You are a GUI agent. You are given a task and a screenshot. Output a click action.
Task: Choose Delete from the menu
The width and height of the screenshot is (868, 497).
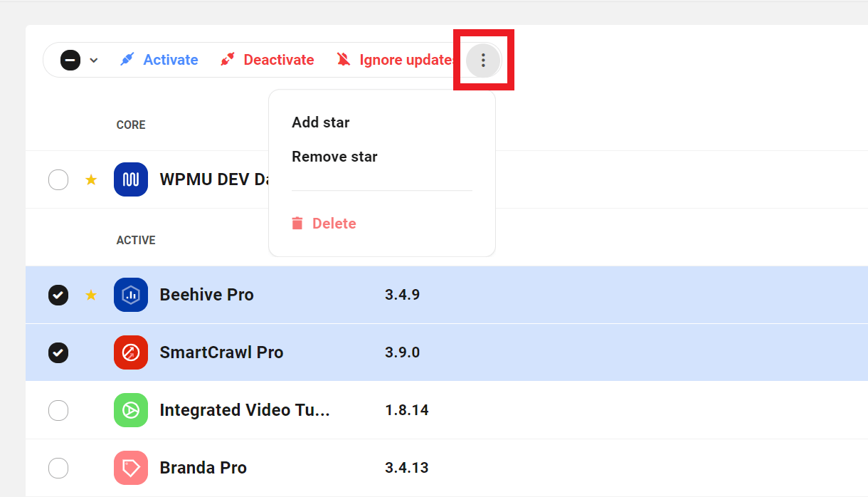pyautogui.click(x=324, y=224)
